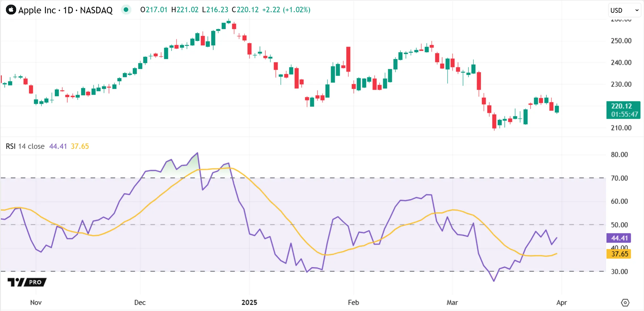Click the 70.00 RSI scale label
The image size is (644, 311).
(619, 178)
